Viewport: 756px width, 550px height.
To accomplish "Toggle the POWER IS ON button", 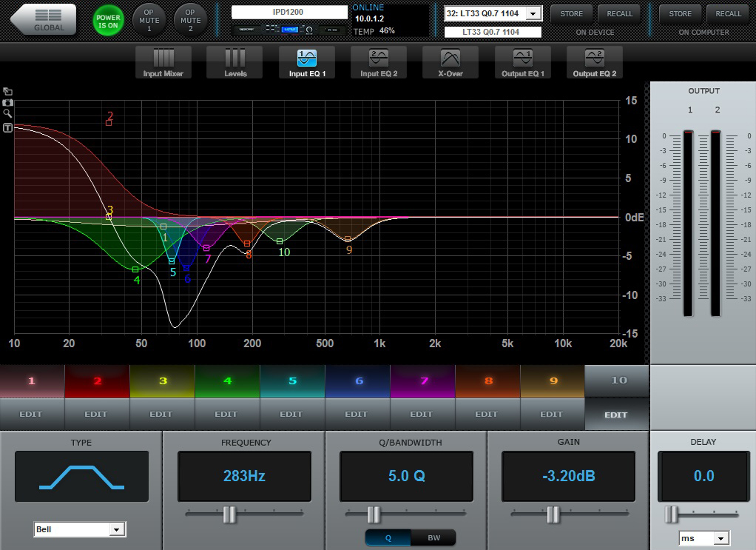I will coord(108,20).
